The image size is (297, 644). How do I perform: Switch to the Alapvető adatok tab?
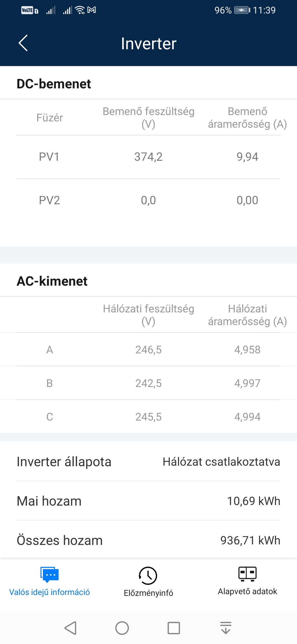pos(247,591)
